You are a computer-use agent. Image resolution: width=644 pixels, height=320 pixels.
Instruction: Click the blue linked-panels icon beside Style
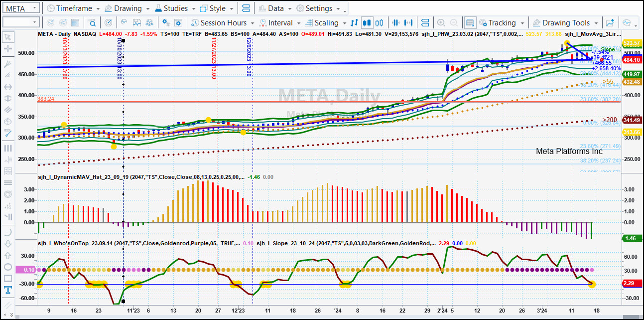tap(245, 8)
